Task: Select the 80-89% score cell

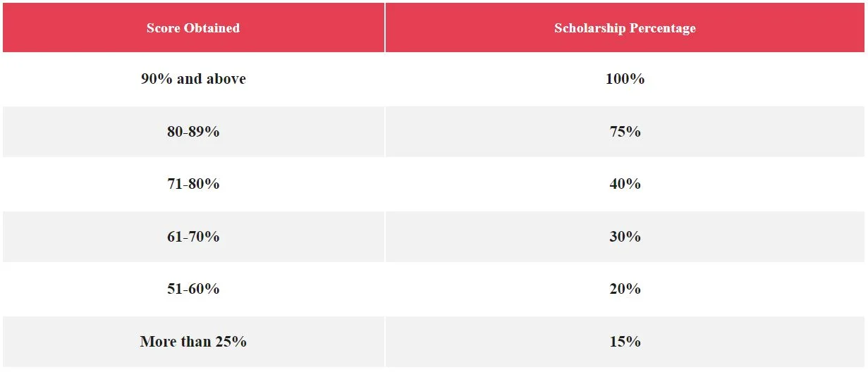Action: point(193,132)
